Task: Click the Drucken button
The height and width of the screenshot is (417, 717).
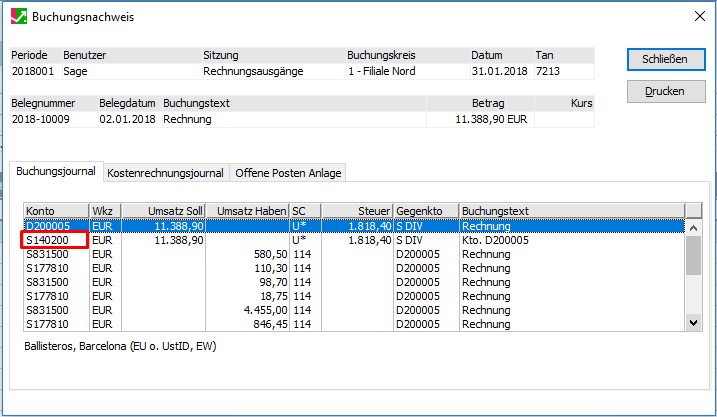Action: pos(665,91)
